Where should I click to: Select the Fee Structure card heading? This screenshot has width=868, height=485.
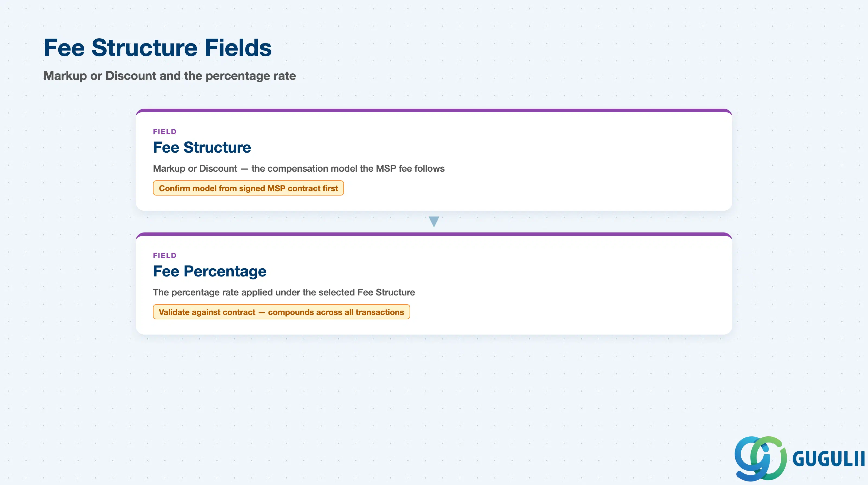[x=202, y=147]
